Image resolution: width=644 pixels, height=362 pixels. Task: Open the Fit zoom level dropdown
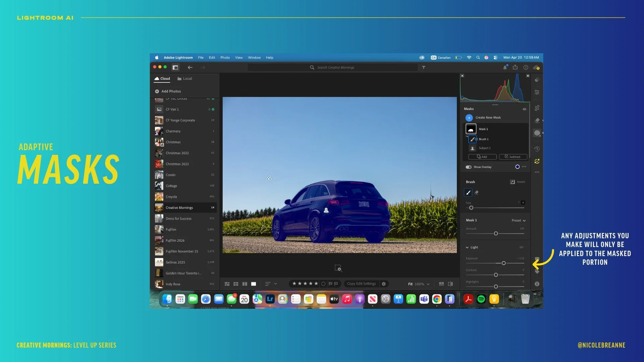point(428,284)
